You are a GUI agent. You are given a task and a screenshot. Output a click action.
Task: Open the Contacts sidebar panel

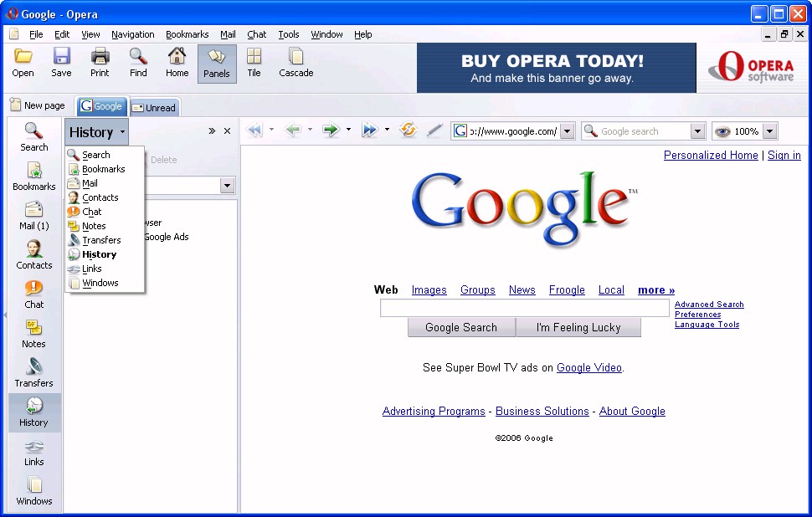pos(33,255)
